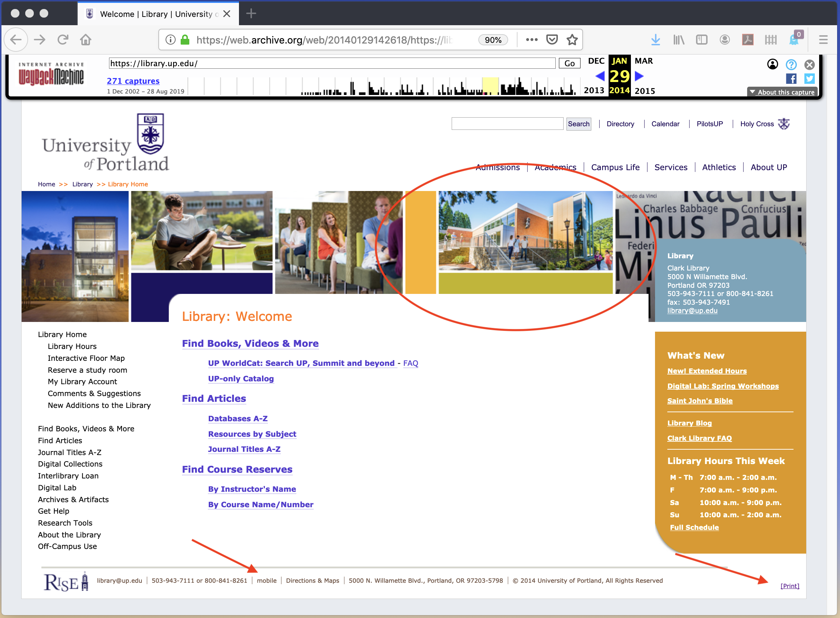Screen dimensions: 840x618
Task: Open Databases A-Z link
Action: 238,419
